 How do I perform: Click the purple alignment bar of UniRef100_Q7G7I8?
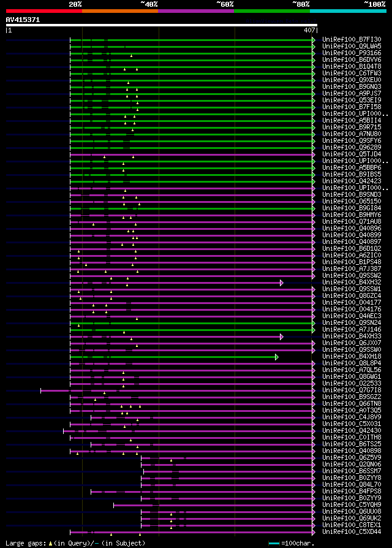tap(176, 390)
